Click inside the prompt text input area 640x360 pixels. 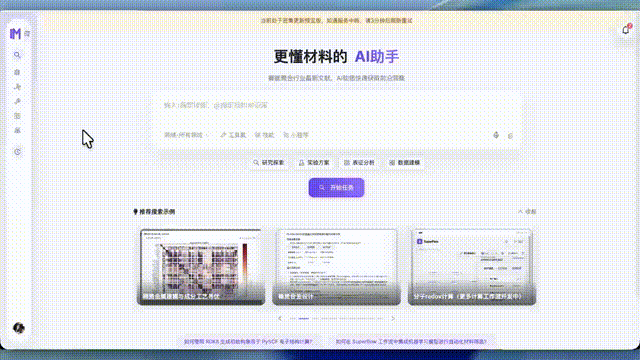click(x=337, y=105)
